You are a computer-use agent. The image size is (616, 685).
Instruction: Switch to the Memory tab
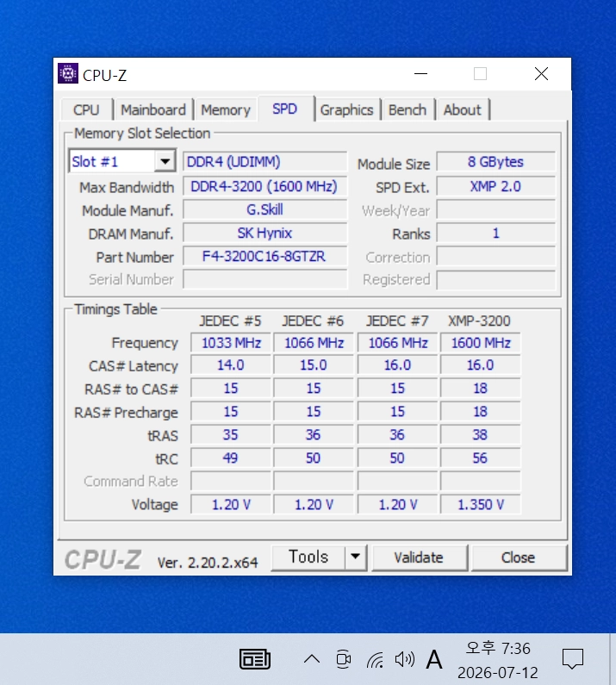[226, 109]
